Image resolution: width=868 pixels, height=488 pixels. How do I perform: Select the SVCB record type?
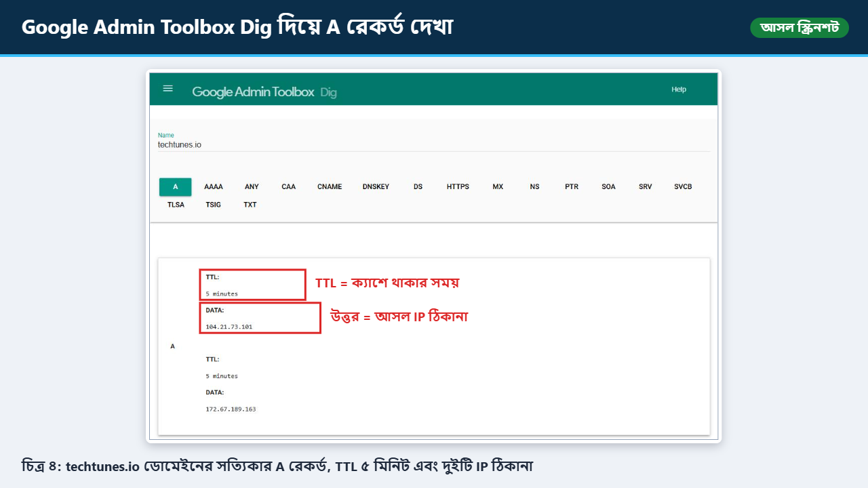pyautogui.click(x=683, y=187)
